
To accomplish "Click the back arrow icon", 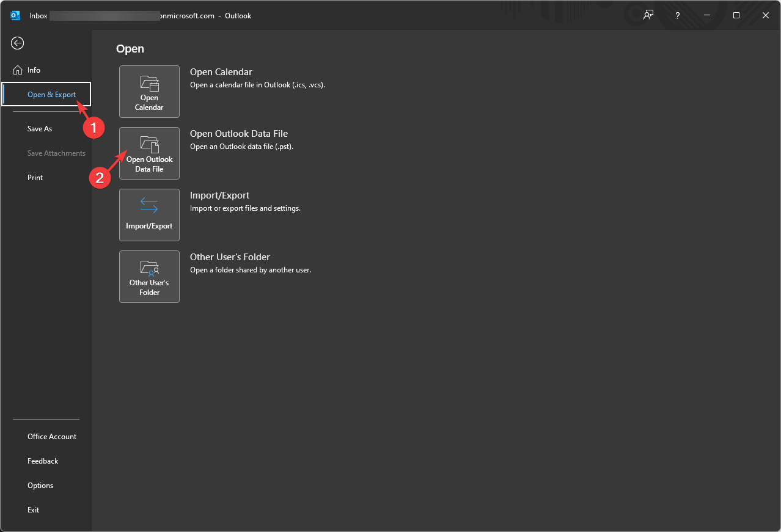I will 17,43.
